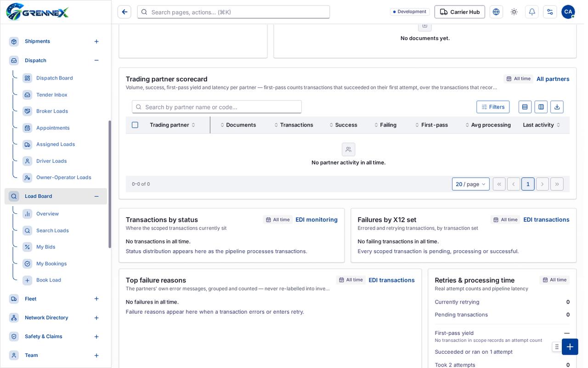This screenshot has width=588, height=368.
Task: Toggle the light theme sun icon
Action: coord(514,12)
